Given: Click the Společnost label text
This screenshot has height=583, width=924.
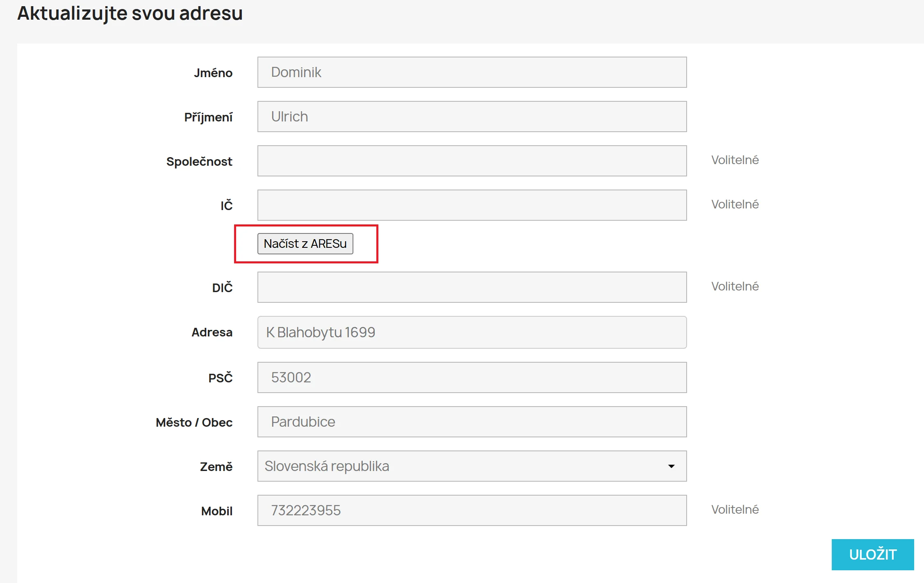Looking at the screenshot, I should [199, 162].
